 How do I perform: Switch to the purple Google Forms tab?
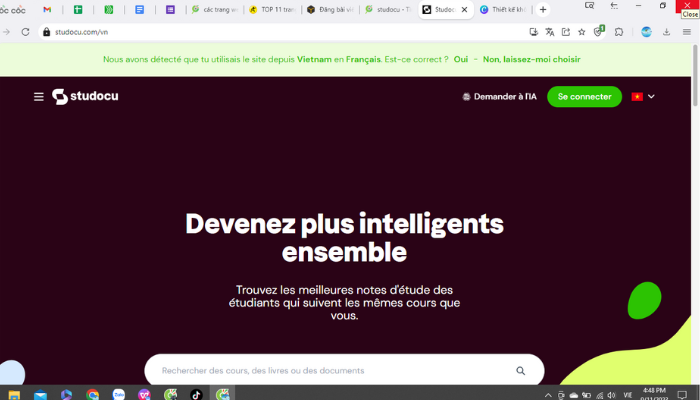[171, 9]
